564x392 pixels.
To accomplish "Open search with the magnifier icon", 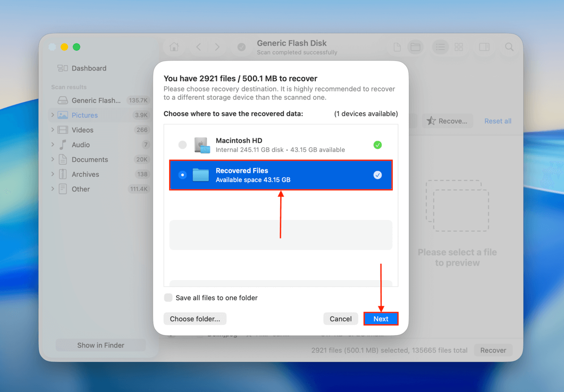I will tap(509, 47).
